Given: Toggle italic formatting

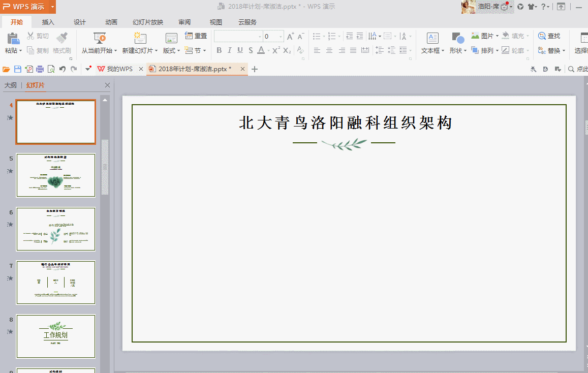Looking at the screenshot, I should 230,50.
